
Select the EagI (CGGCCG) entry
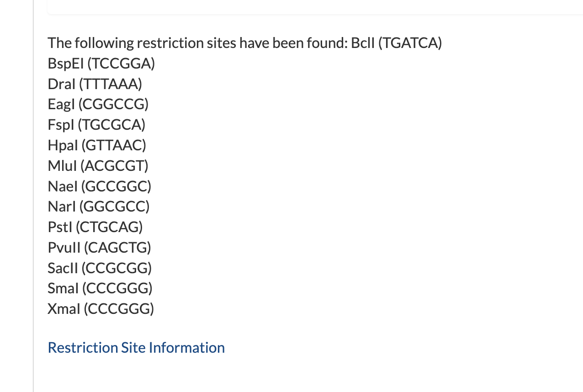tap(98, 105)
